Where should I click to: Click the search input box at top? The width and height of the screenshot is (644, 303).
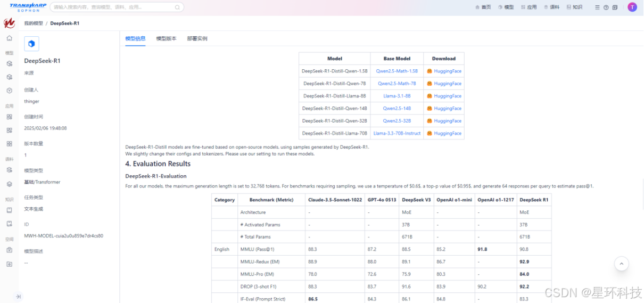pos(117,7)
